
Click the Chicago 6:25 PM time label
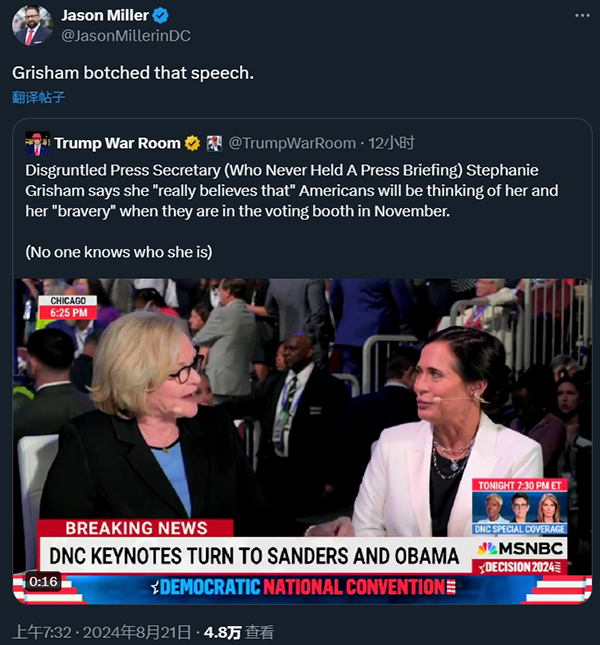point(68,307)
